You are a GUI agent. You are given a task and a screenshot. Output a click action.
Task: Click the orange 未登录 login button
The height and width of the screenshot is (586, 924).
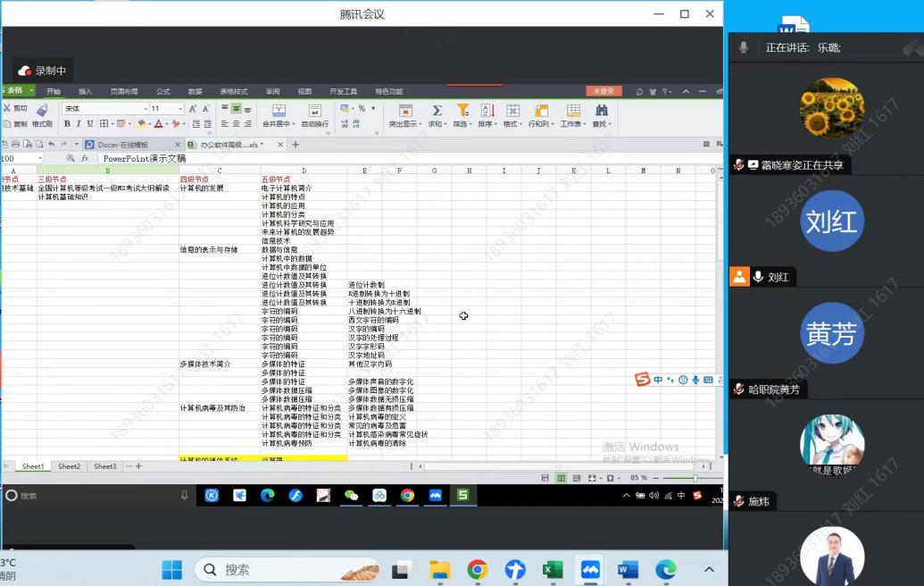pyautogui.click(x=604, y=91)
